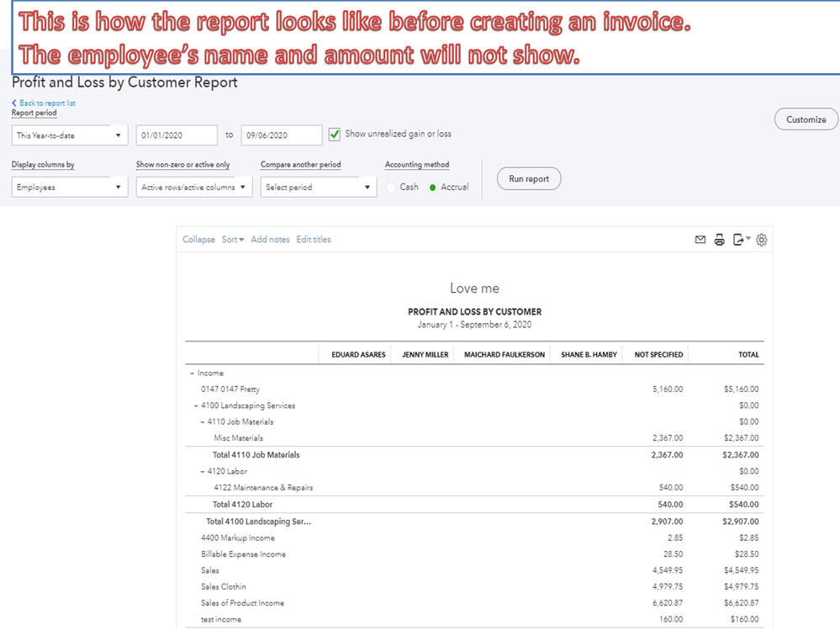Click the $2.85 Markup Income total
The width and height of the screenshot is (840, 630).
pos(749,537)
